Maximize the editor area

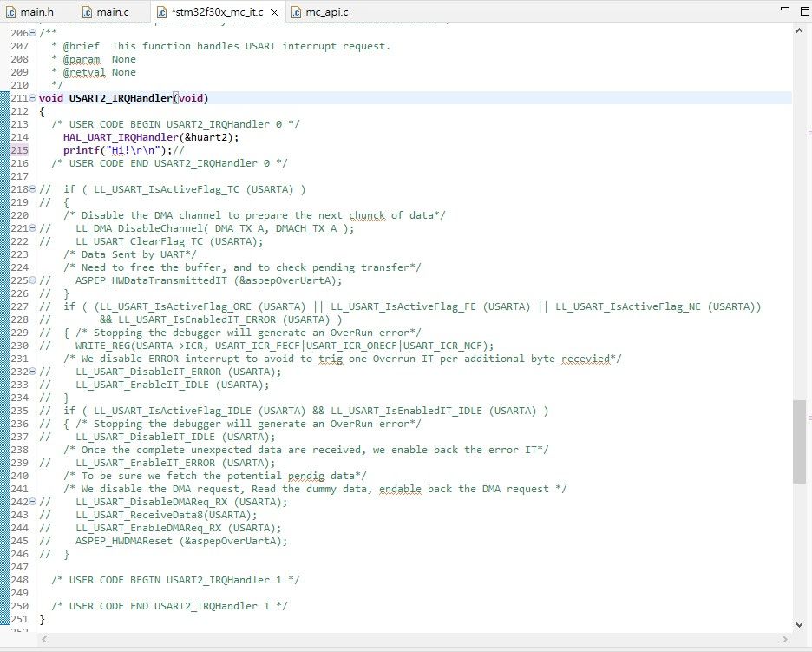click(x=804, y=11)
